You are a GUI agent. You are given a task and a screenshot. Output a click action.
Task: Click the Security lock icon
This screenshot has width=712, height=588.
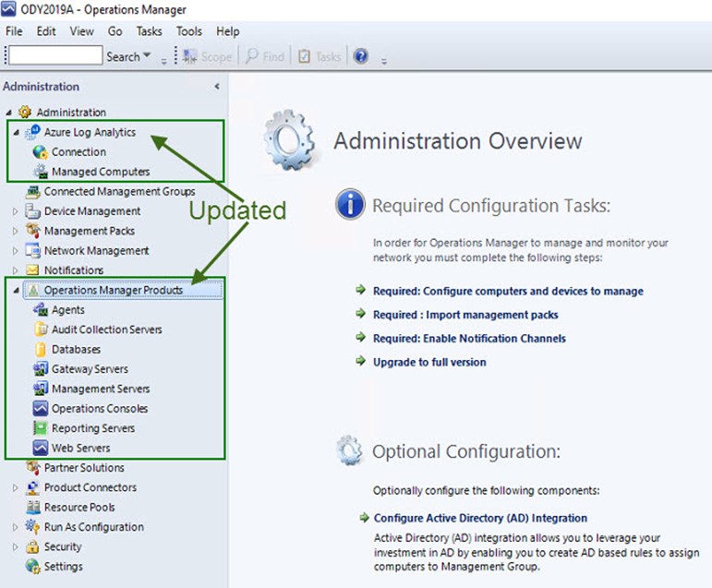coord(33,547)
